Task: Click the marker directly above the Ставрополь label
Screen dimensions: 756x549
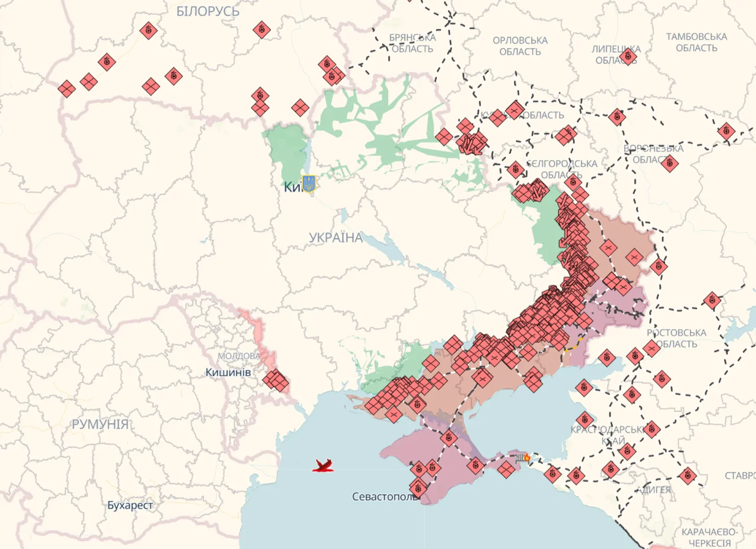Action: 688,476
